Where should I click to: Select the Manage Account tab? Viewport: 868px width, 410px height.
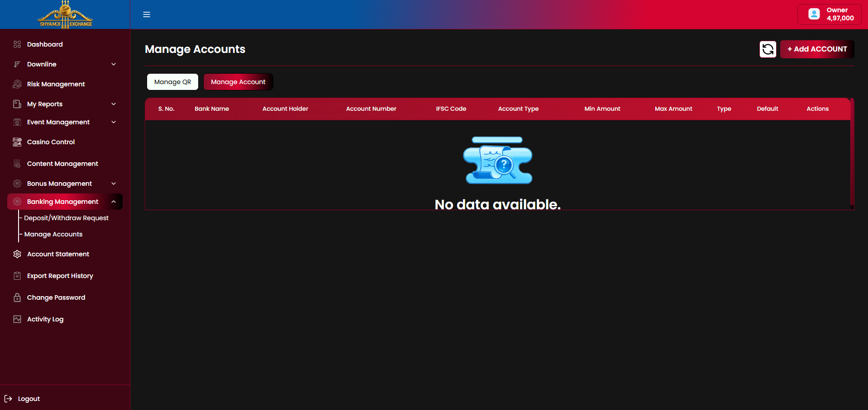pyautogui.click(x=238, y=82)
